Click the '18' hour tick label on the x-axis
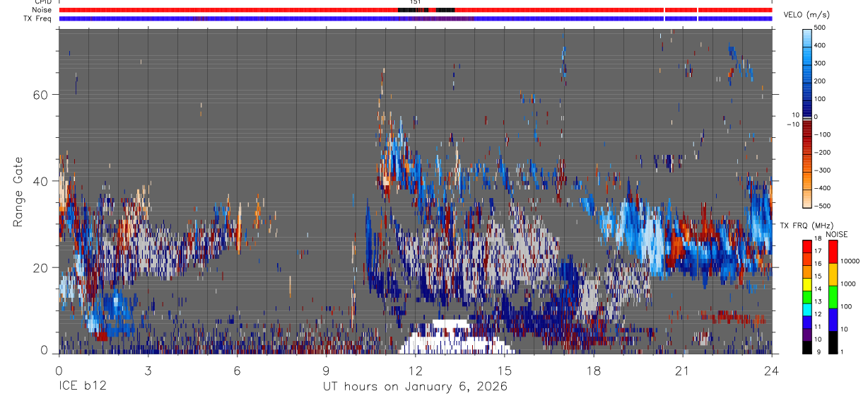The image size is (868, 401). (x=594, y=371)
